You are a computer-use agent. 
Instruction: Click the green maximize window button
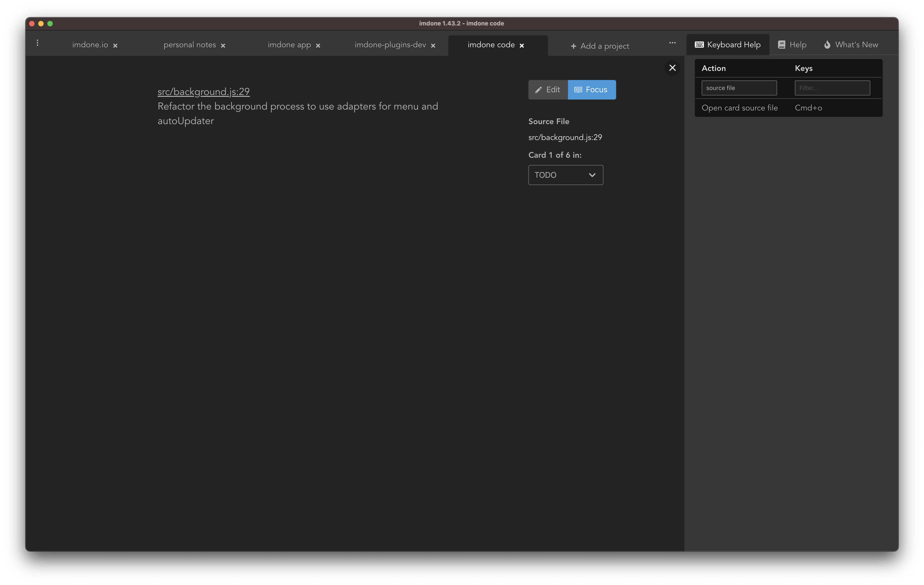pyautogui.click(x=50, y=24)
